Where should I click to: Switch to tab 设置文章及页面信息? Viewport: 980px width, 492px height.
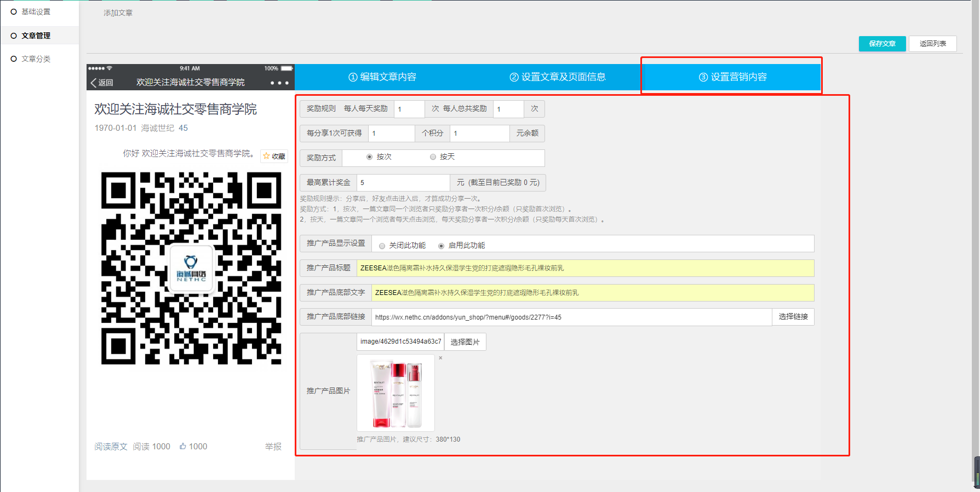pyautogui.click(x=558, y=77)
